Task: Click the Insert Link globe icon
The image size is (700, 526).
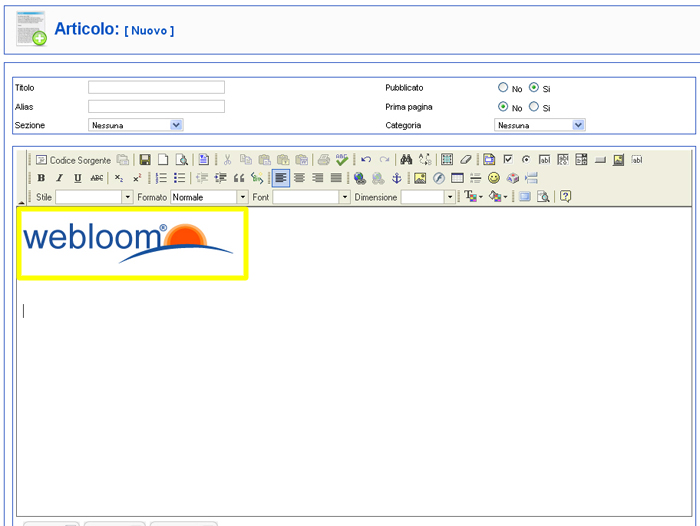Action: coord(360,178)
